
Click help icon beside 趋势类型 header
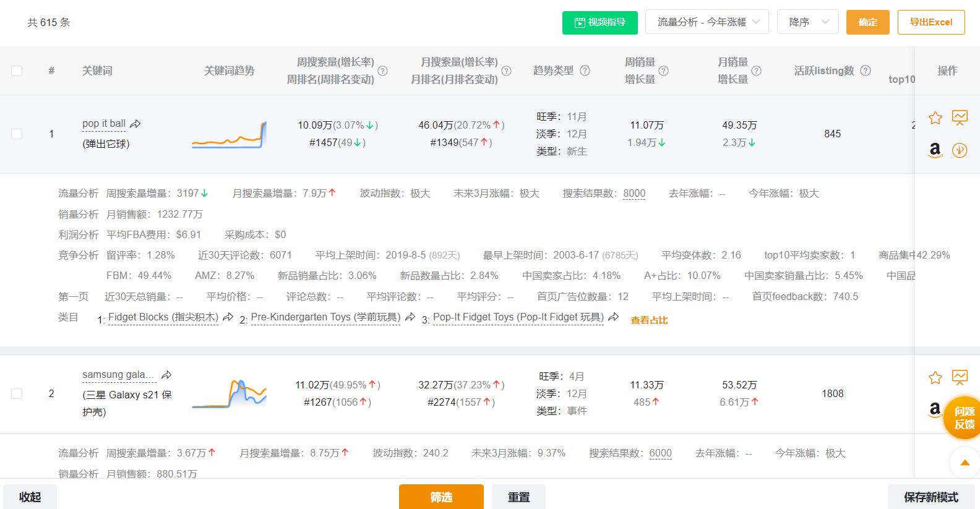click(x=585, y=71)
